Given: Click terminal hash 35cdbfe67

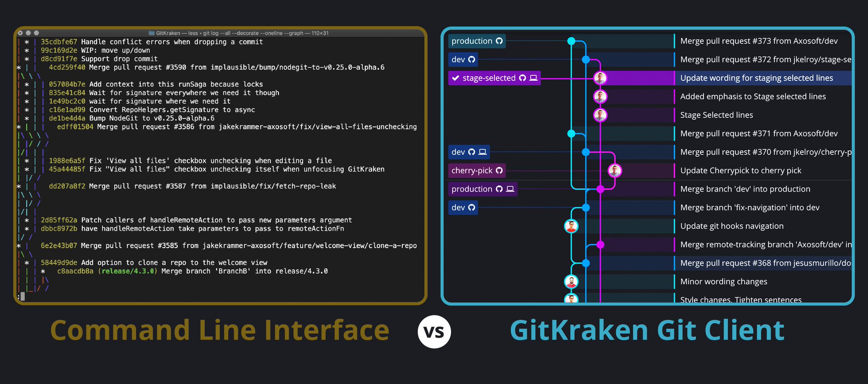Looking at the screenshot, I should pos(59,42).
